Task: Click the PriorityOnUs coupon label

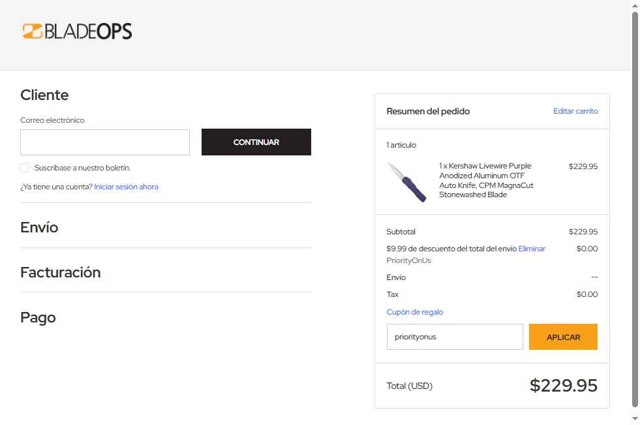Action: tap(409, 260)
